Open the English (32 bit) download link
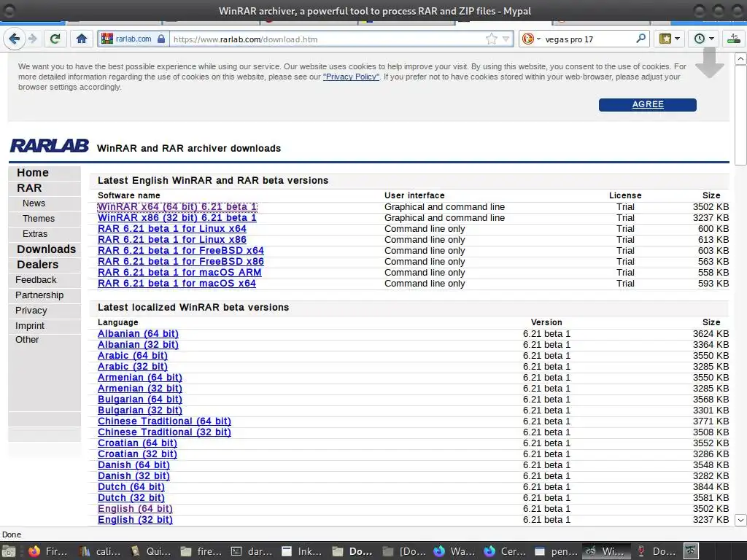The width and height of the screenshot is (747, 560). pos(135,520)
